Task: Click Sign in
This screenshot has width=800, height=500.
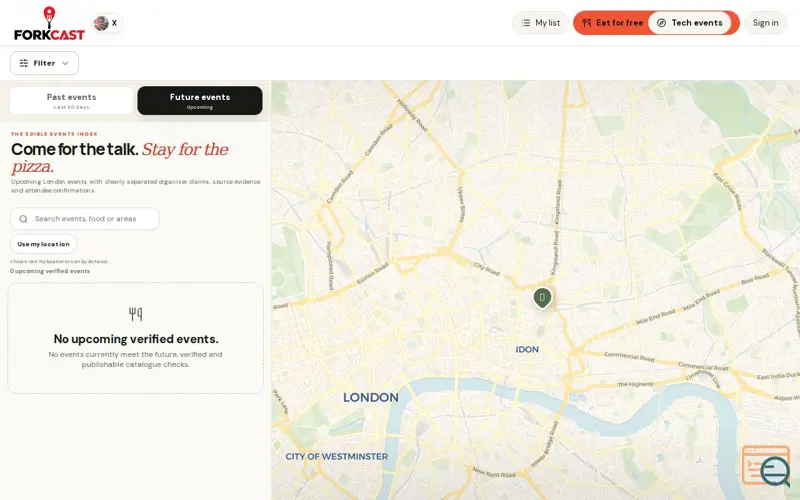Action: click(765, 23)
